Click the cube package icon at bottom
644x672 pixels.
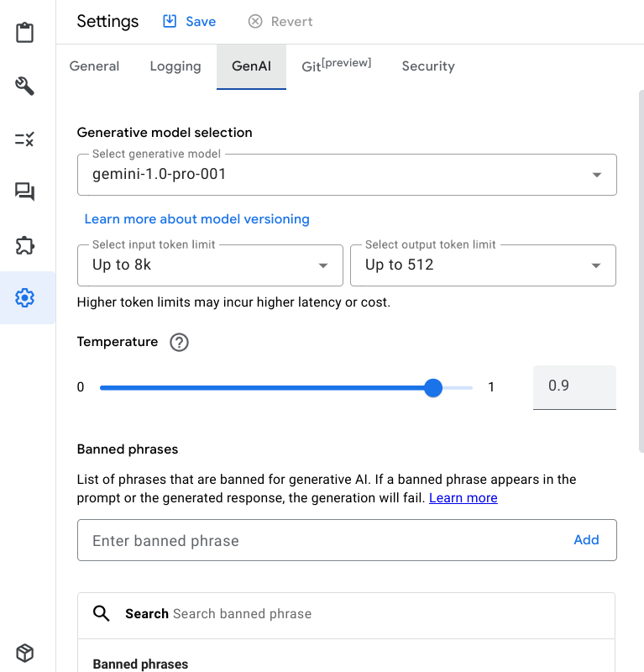coord(25,653)
